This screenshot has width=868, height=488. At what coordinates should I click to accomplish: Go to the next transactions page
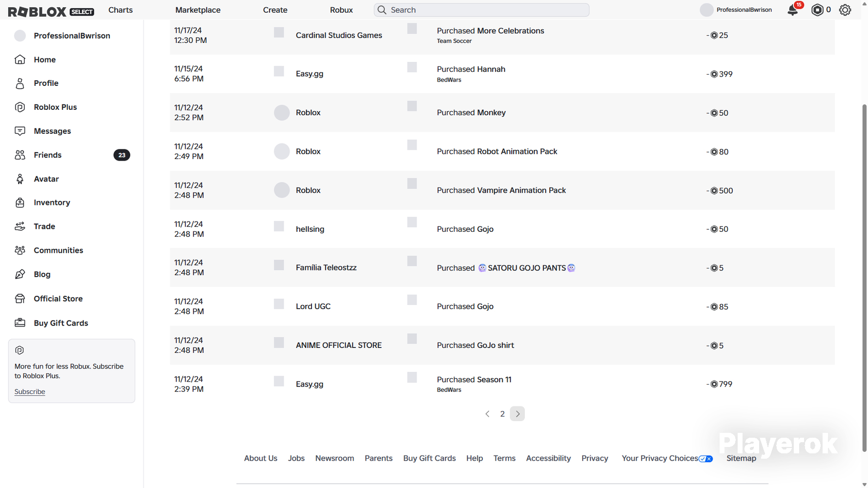517,414
